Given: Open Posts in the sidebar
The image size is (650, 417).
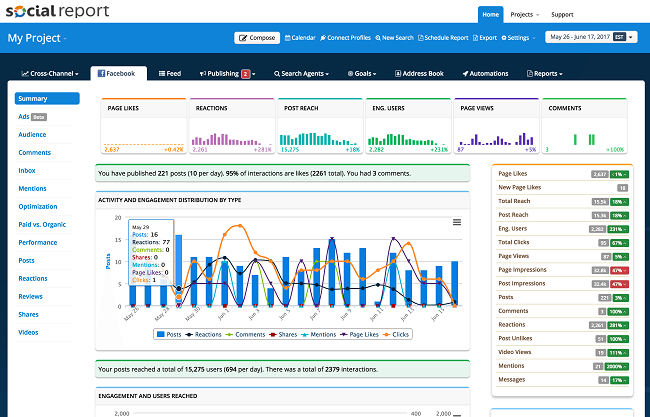Looking at the screenshot, I should [26, 261].
